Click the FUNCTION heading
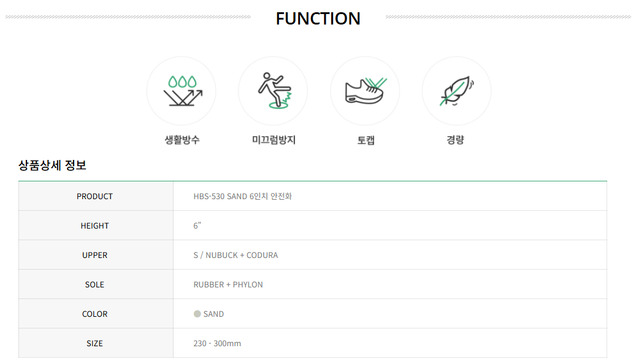The width and height of the screenshot is (636, 364). [318, 18]
